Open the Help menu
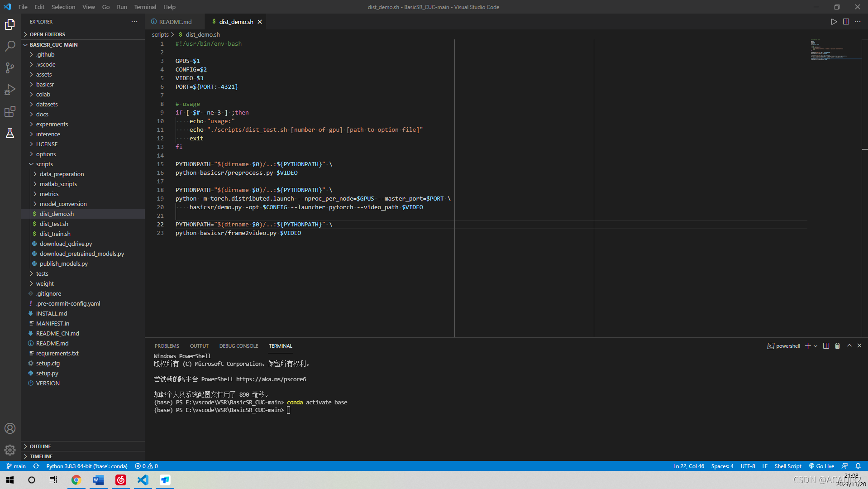The image size is (868, 489). point(169,7)
